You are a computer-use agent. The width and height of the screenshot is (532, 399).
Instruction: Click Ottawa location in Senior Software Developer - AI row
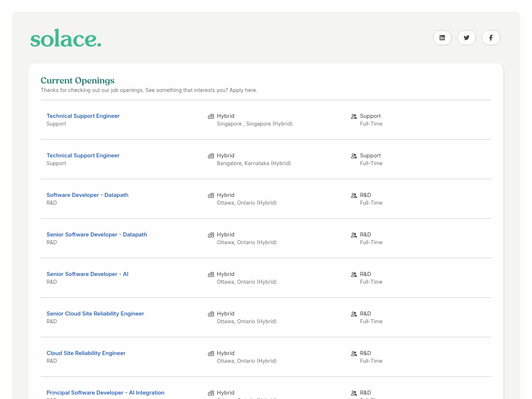point(247,282)
